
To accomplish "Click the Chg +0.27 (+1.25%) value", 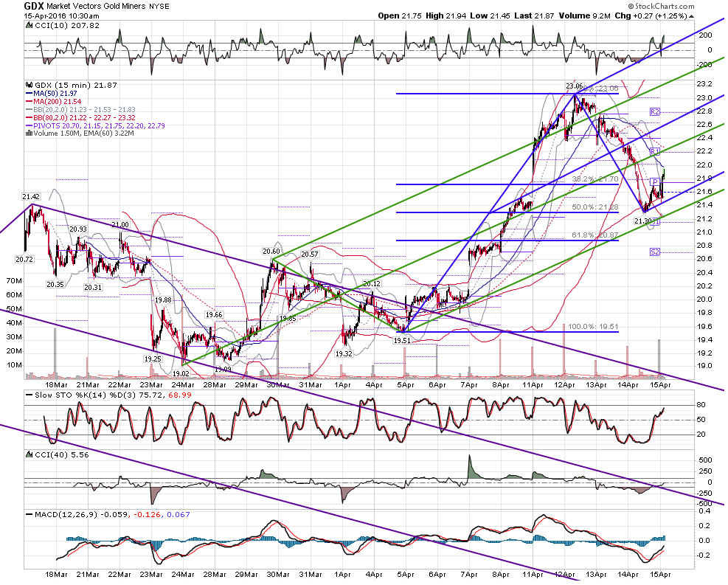I will click(x=651, y=15).
